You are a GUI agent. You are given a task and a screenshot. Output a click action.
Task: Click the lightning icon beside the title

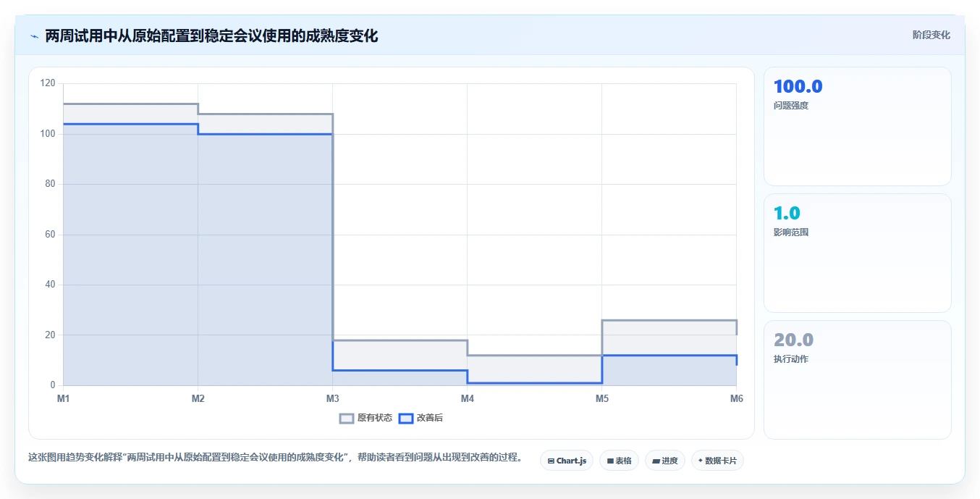click(x=34, y=35)
